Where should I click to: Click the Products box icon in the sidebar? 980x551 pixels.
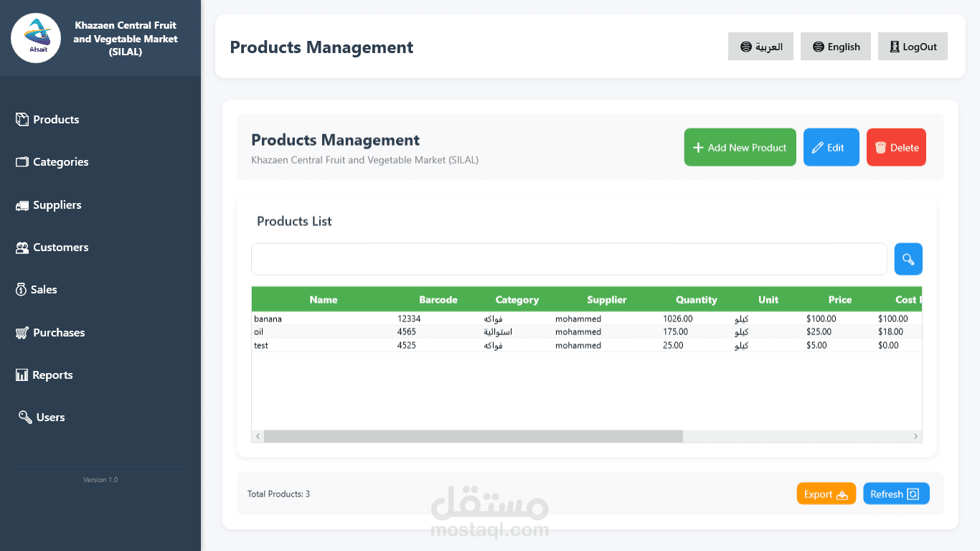click(x=22, y=119)
